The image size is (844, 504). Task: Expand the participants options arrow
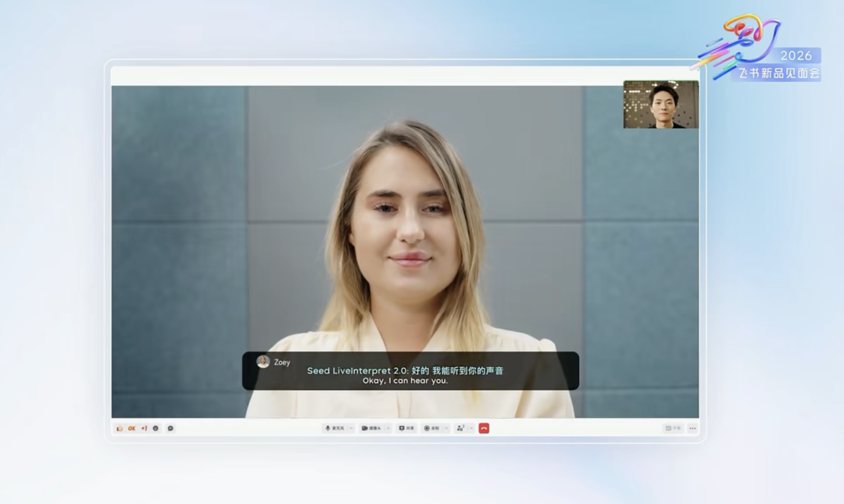coord(471,428)
